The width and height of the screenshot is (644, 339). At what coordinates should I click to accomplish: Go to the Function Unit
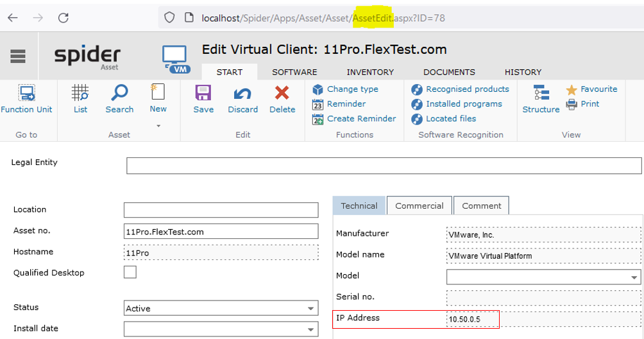(27, 99)
